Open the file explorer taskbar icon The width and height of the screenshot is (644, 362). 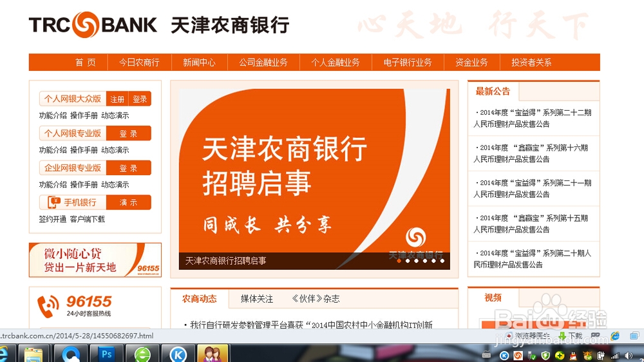click(33, 354)
